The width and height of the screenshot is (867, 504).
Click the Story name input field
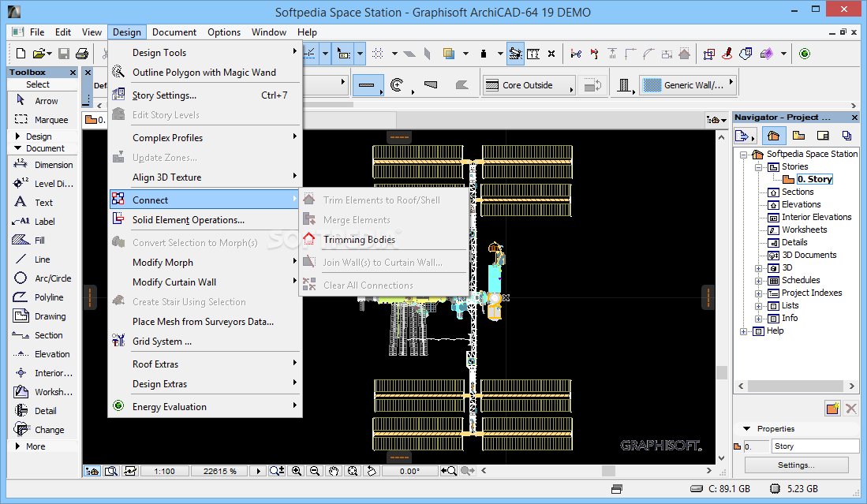(x=815, y=446)
